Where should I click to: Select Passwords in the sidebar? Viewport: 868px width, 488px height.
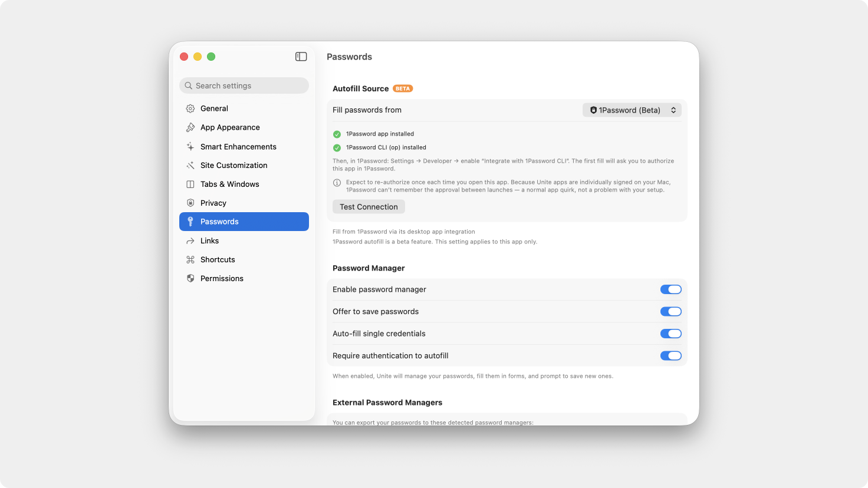[244, 222]
